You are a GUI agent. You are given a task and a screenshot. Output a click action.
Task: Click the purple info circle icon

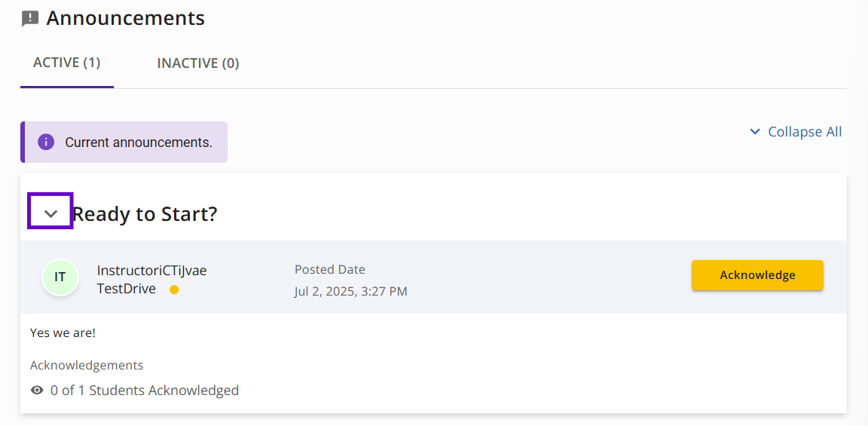click(46, 143)
